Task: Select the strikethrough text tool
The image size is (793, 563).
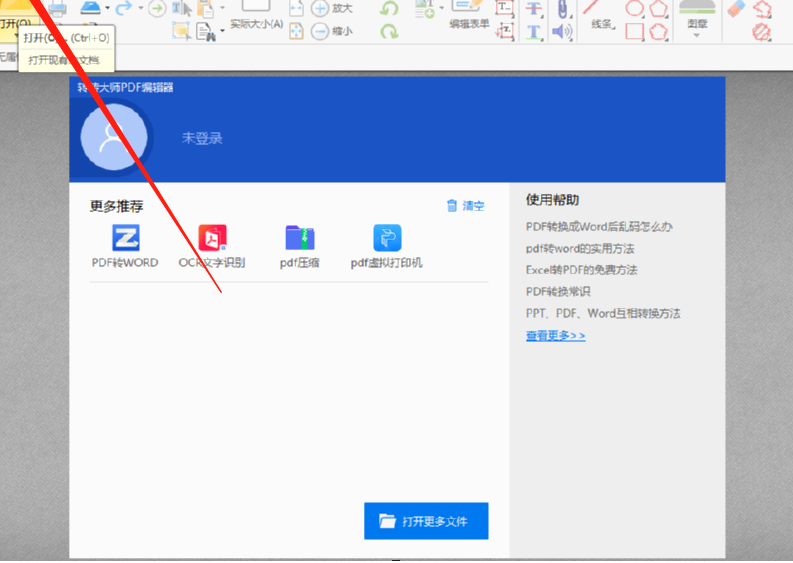Action: click(x=534, y=9)
